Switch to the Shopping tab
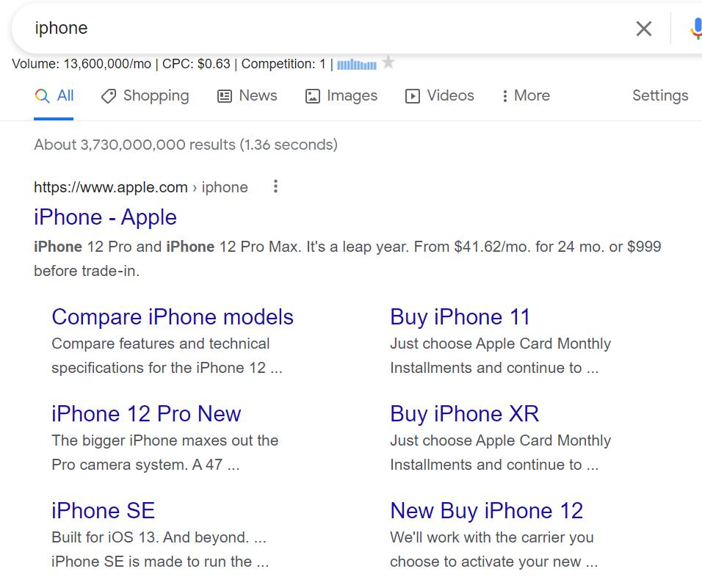Viewport: 702px width, 588px height. (x=145, y=95)
